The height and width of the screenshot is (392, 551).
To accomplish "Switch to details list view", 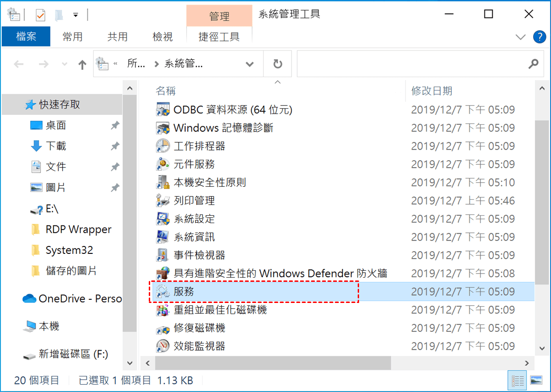I will (518, 381).
